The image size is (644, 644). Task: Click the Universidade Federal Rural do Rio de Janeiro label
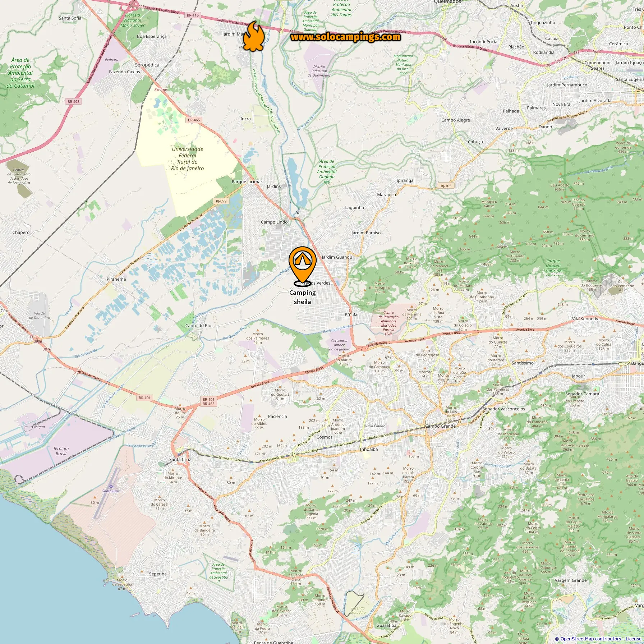[188, 158]
